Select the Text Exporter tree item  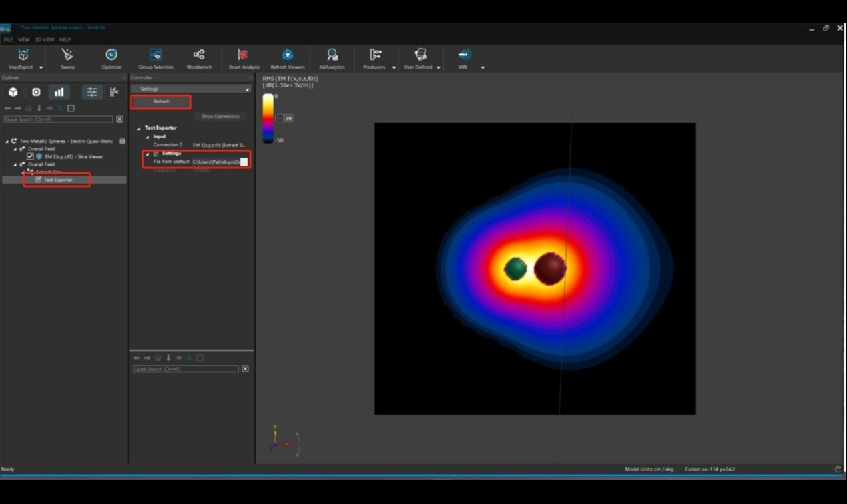(x=58, y=180)
